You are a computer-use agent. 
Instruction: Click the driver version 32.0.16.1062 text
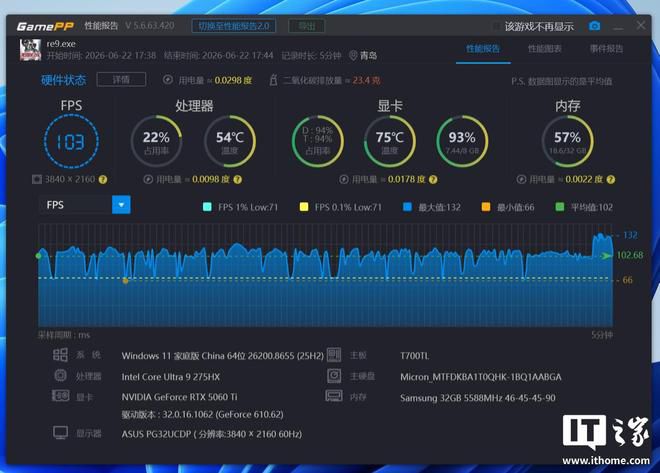(202, 415)
